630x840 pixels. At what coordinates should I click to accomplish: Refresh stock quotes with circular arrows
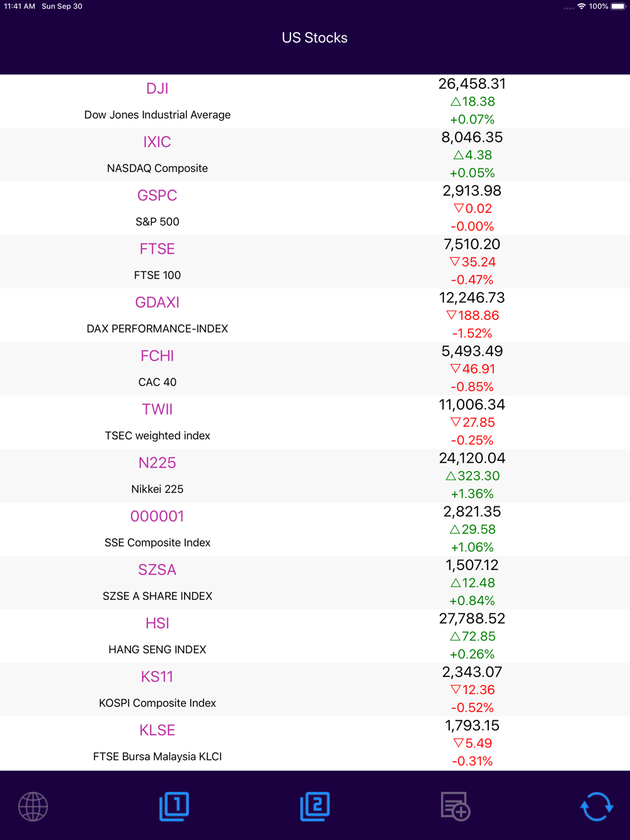[597, 806]
